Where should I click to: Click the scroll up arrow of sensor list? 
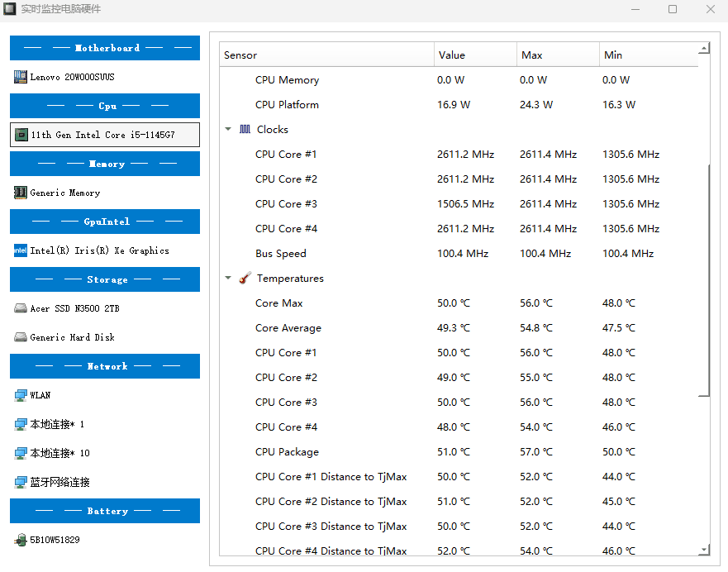tap(704, 48)
